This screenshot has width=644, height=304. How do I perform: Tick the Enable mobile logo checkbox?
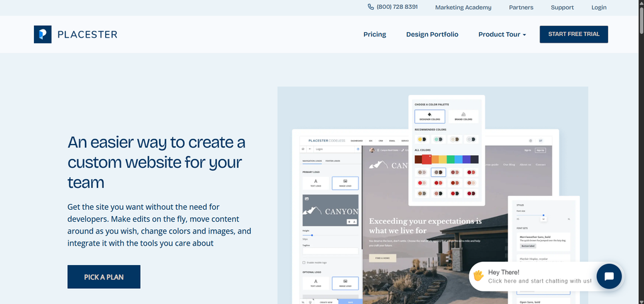[x=304, y=263]
